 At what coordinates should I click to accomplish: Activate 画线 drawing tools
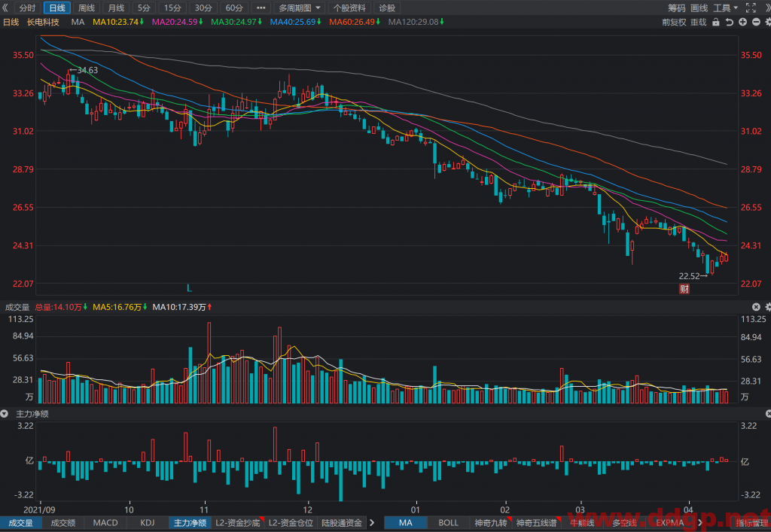click(x=699, y=8)
